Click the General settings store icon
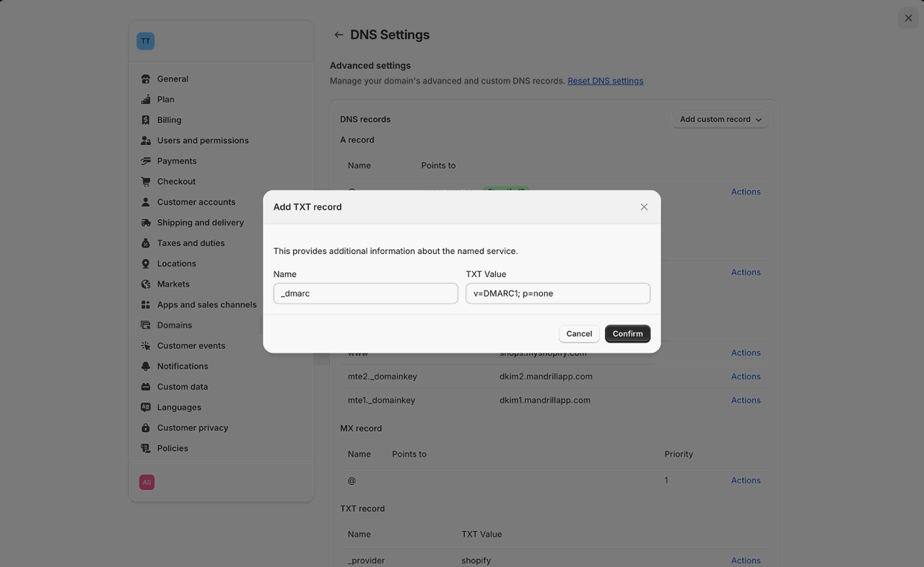Image resolution: width=924 pixels, height=567 pixels. (x=146, y=79)
